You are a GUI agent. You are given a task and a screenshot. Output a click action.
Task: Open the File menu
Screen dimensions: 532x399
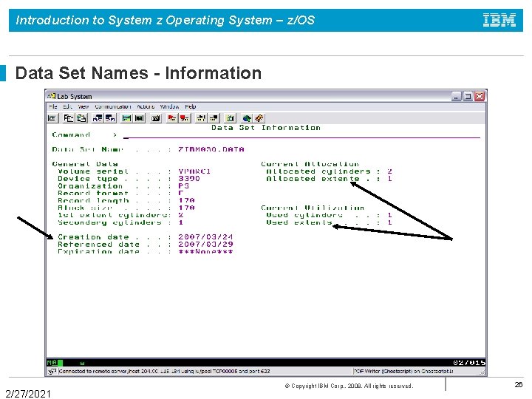click(x=53, y=106)
